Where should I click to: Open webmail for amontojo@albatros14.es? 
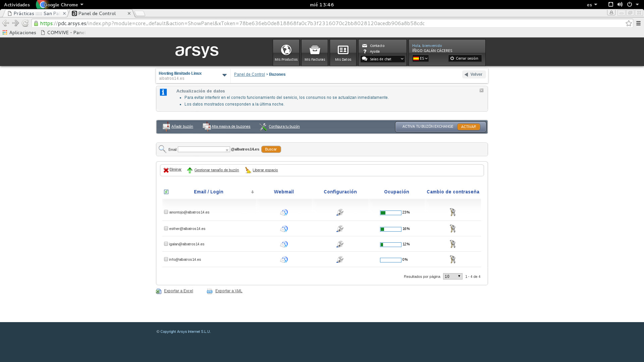(284, 213)
